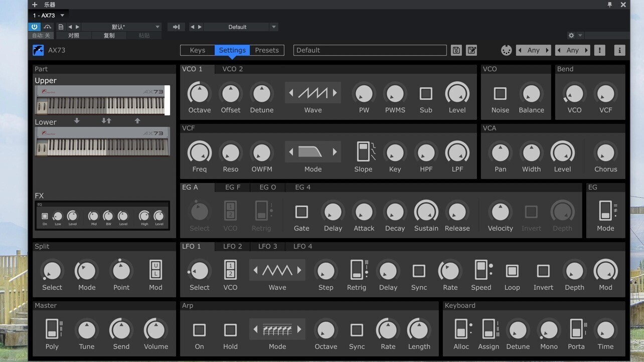Click the Master Volume knob
The image size is (644, 362).
(x=155, y=330)
